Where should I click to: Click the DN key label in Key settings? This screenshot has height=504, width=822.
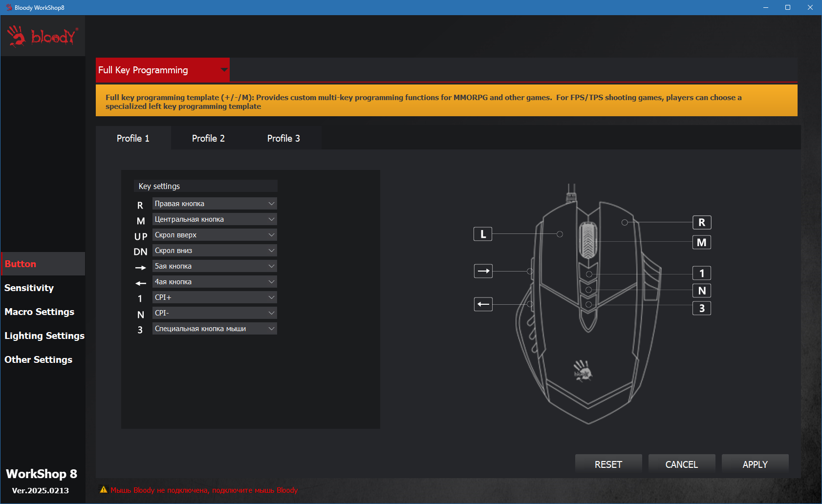(141, 252)
